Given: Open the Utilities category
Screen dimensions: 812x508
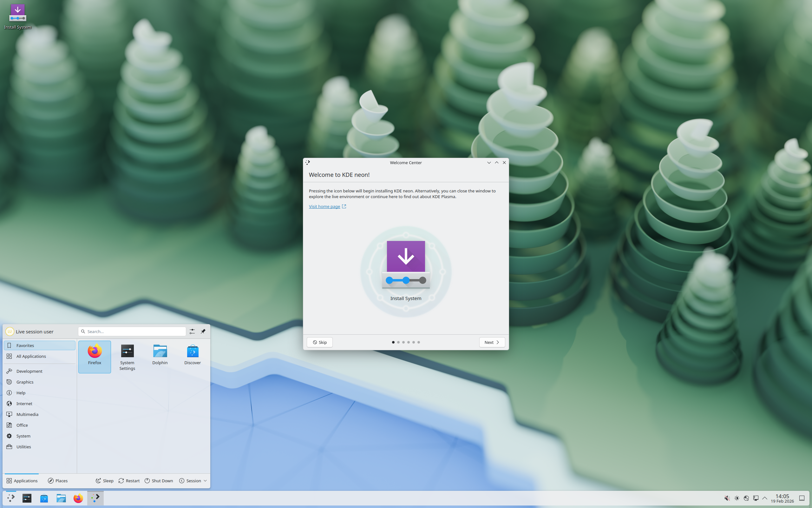Looking at the screenshot, I should [40, 446].
